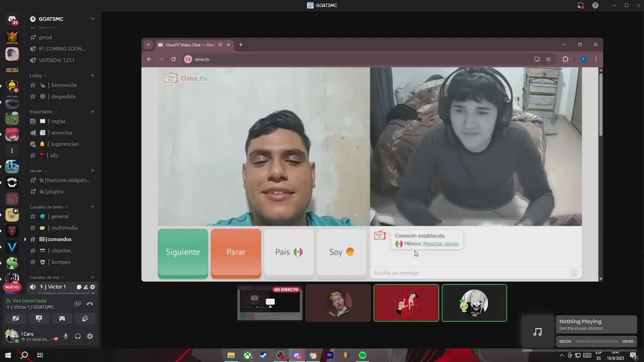Deafen audio with the headphones icon
The height and width of the screenshot is (362, 644).
(x=78, y=336)
